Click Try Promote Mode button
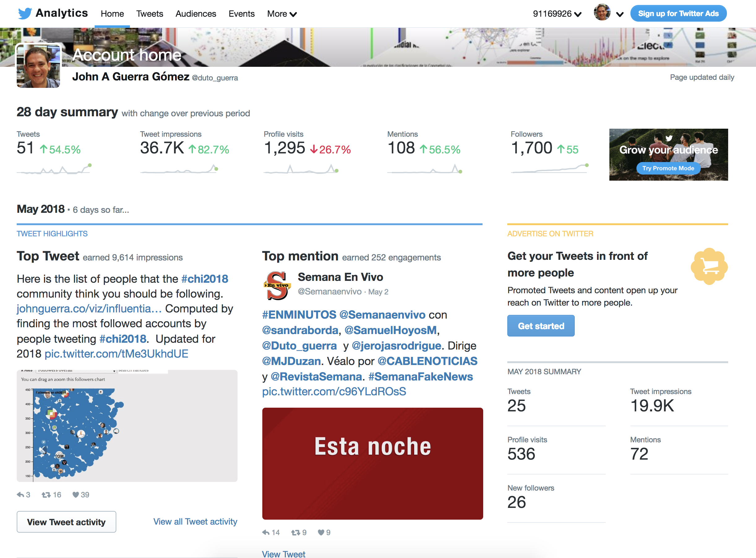 [x=668, y=168]
